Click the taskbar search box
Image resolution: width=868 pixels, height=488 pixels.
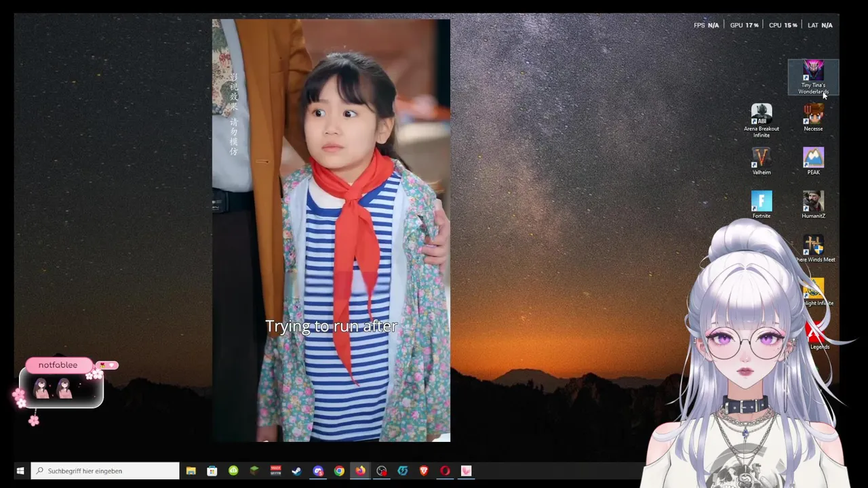[105, 470]
